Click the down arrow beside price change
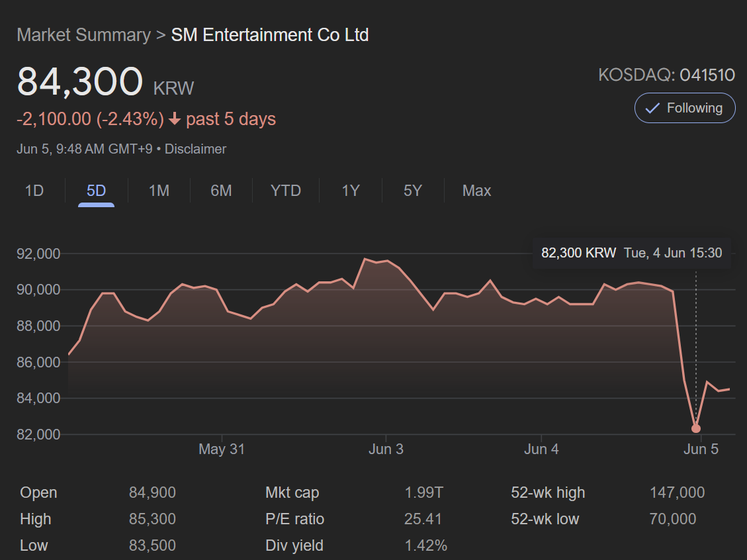Image resolution: width=747 pixels, height=560 pixels. tap(175, 120)
